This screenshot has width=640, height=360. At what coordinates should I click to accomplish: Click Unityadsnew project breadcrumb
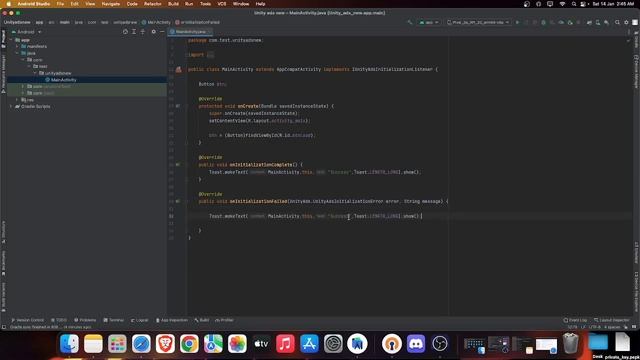click(x=17, y=22)
